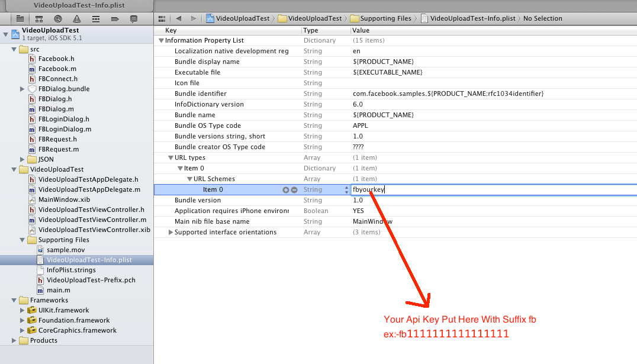Screen dimensions: 637x364
Task: Go forward with the jump bar right arrow
Action: click(194, 18)
